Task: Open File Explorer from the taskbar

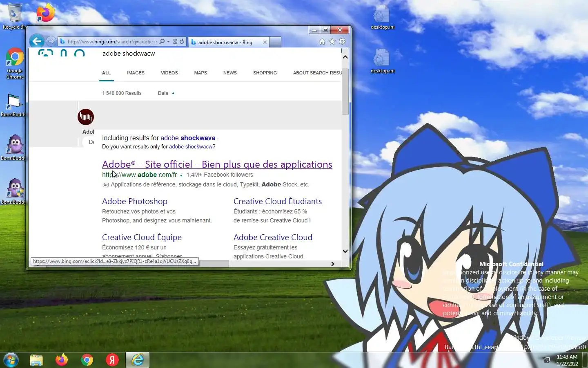Action: coord(36,360)
